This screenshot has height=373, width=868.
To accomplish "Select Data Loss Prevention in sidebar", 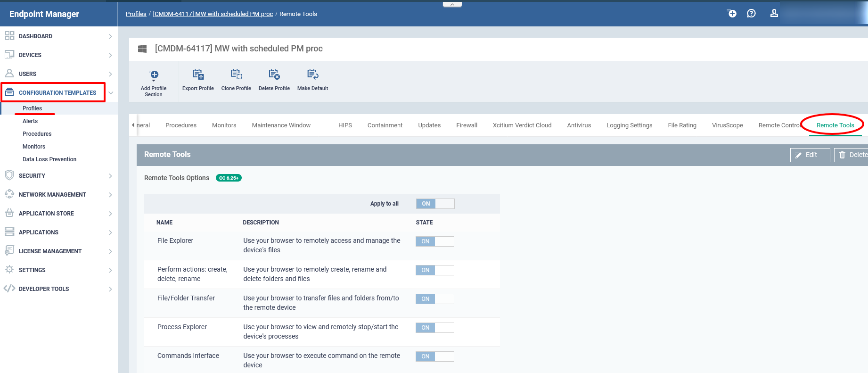I will [49, 159].
